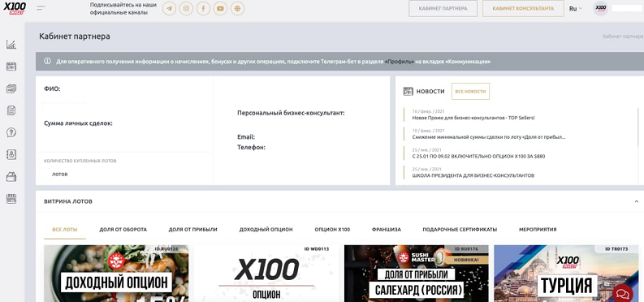Click the Кабинет партнера page heading
The image size is (644, 302).
[75, 37]
